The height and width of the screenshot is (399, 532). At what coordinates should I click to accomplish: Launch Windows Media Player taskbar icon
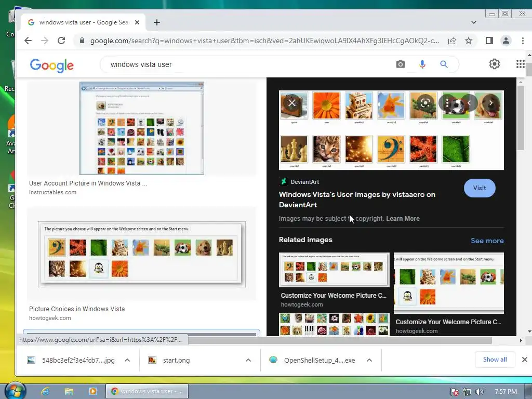click(x=92, y=391)
